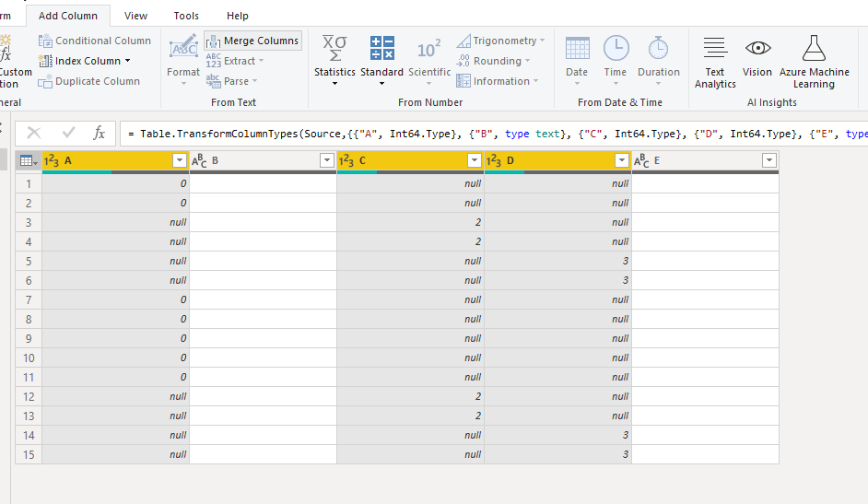Click the fx formula icon
The image size is (868, 504).
click(99, 133)
